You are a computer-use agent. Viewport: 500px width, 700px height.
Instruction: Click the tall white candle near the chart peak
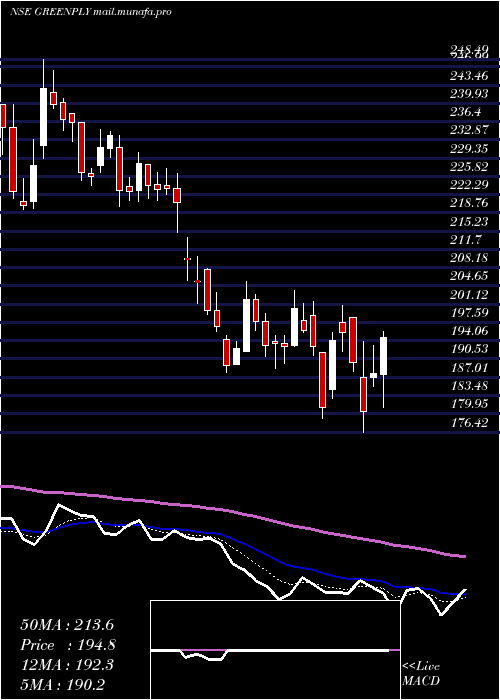[x=43, y=117]
